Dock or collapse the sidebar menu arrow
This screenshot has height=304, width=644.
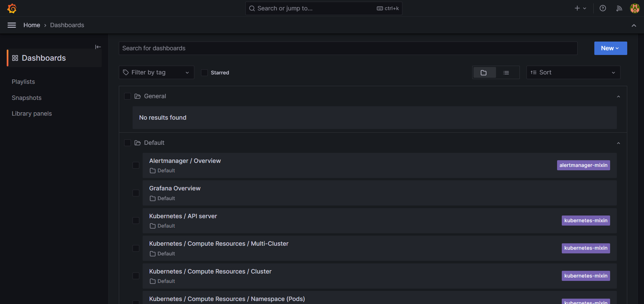click(x=98, y=47)
